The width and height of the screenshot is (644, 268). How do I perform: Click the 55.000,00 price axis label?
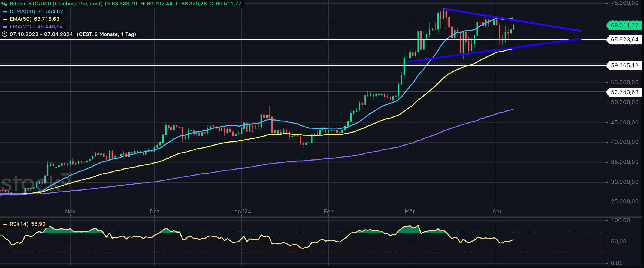pos(625,82)
